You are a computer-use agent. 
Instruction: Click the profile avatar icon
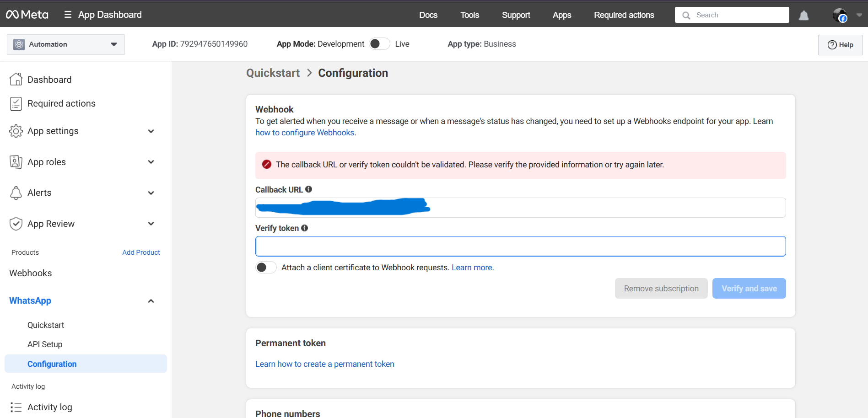(840, 15)
